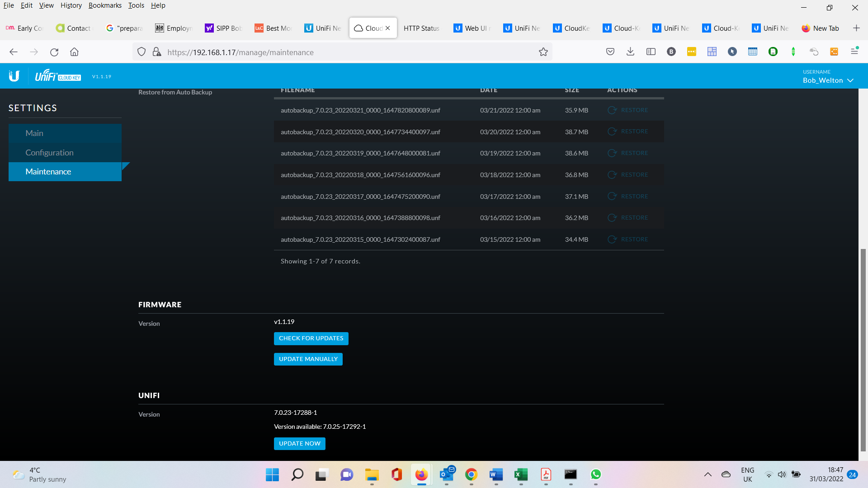
Task: Open the Tools menu
Action: [x=136, y=5]
